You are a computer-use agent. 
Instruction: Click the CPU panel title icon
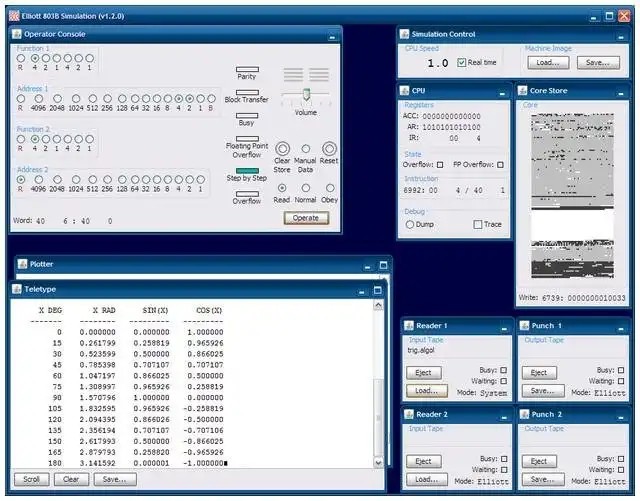coord(404,91)
